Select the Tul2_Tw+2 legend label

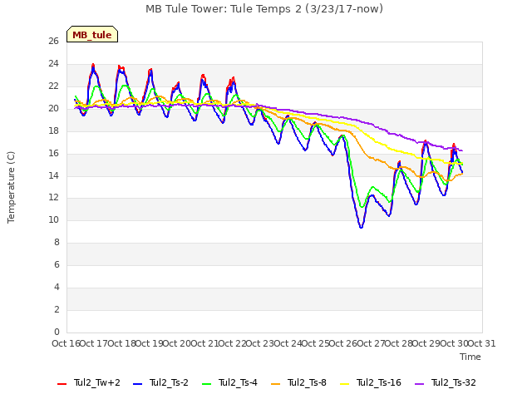97,382
